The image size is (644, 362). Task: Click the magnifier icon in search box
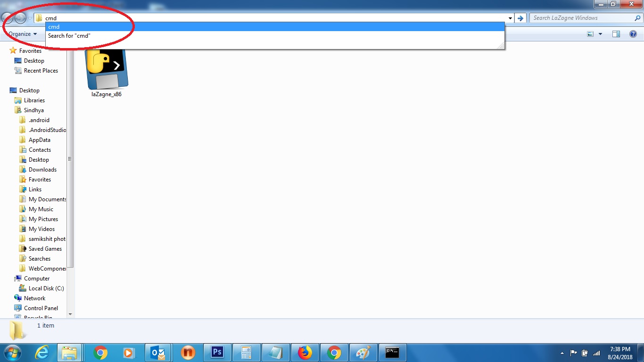[x=637, y=18]
